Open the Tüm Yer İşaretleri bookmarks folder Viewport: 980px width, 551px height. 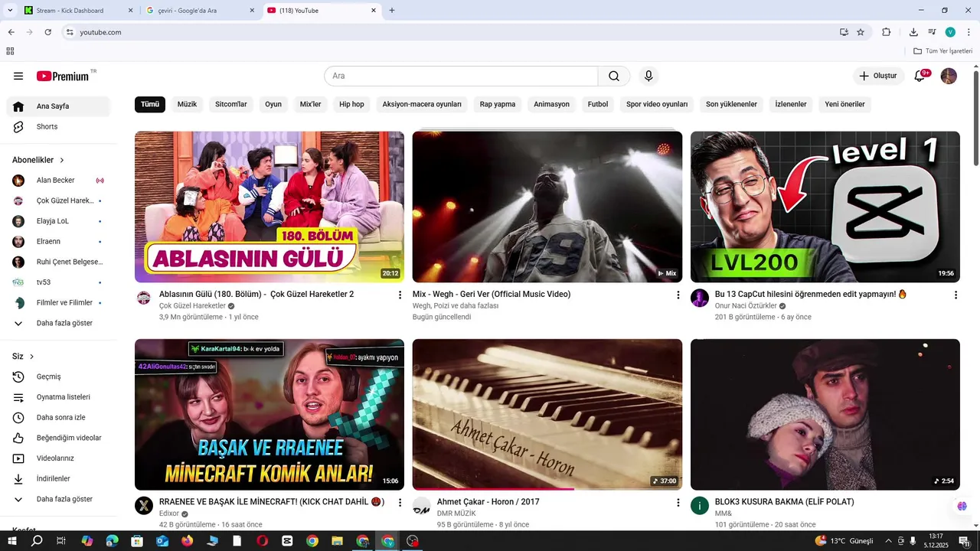(942, 51)
